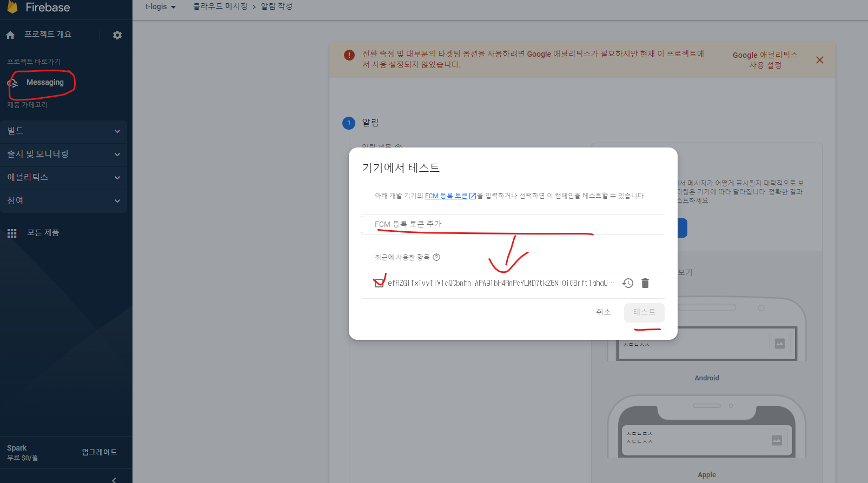Click the red warning alert icon
The image size is (868, 483).
[349, 55]
